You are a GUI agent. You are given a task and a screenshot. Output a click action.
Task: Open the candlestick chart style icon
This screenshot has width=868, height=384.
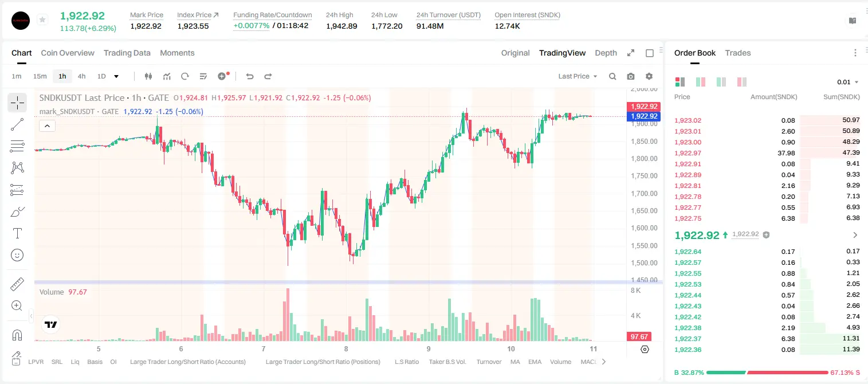[148, 76]
